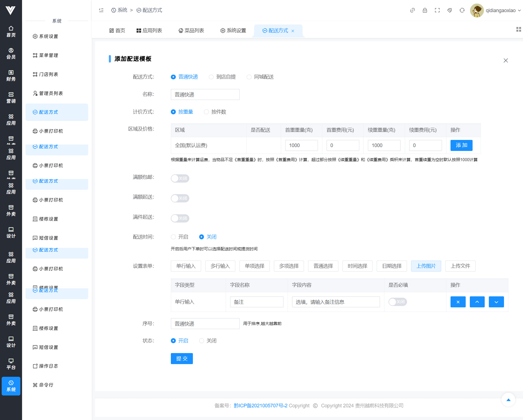The width and height of the screenshot is (523, 420).
Task: Open the 财务 section in left rail
Action: pyautogui.click(x=11, y=75)
